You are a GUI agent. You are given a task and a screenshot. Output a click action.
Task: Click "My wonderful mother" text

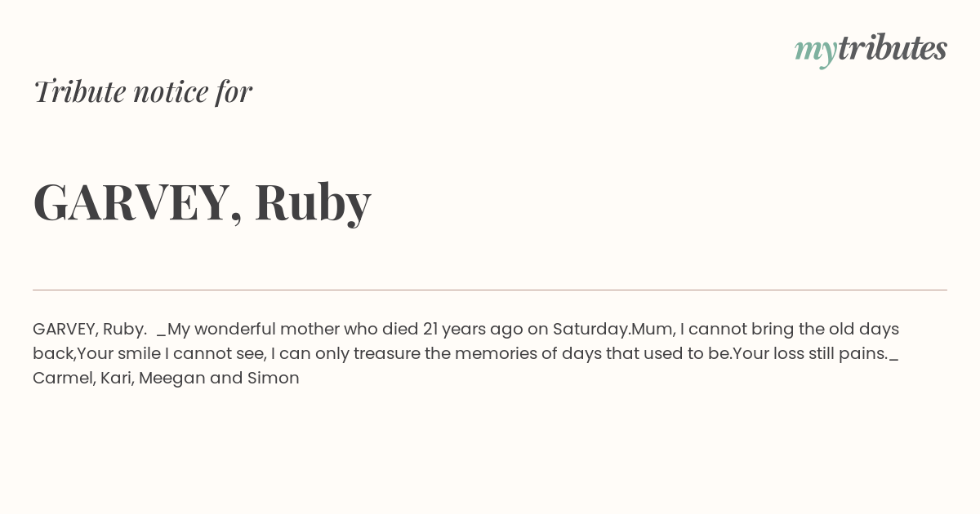[x=253, y=329]
